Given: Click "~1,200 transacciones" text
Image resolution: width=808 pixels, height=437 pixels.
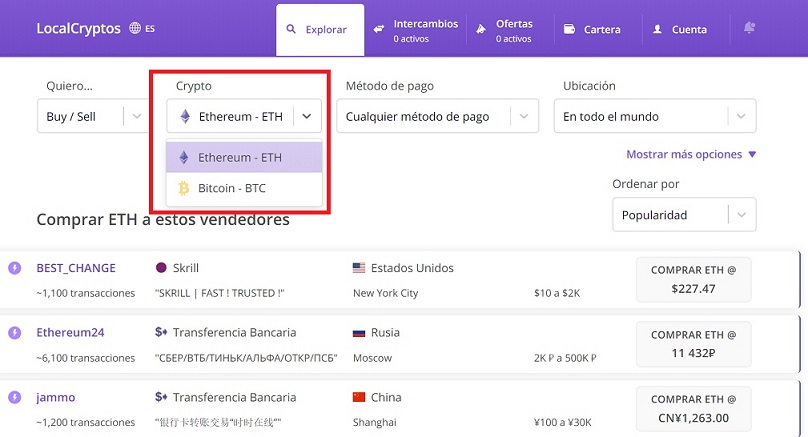Looking at the screenshot, I should 86,422.
